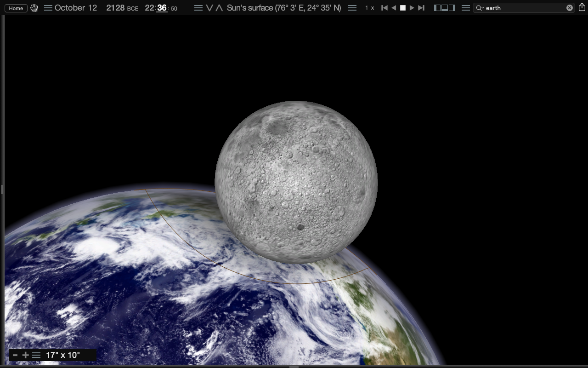Toggle the left side panel

click(437, 8)
